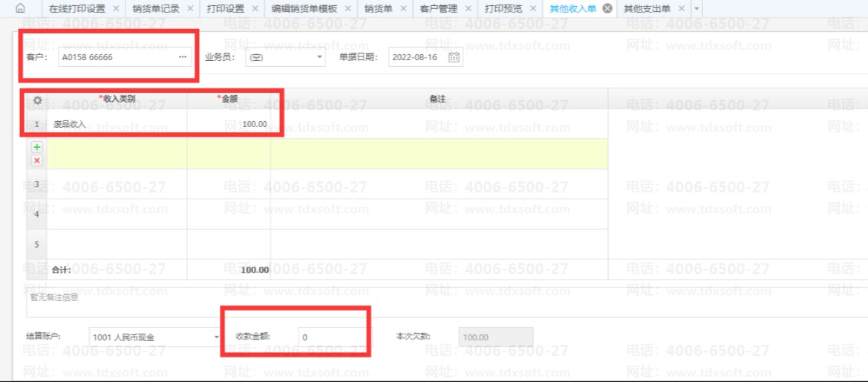868x382 pixels.
Task: Click the home icon in tab bar
Action: 20,9
